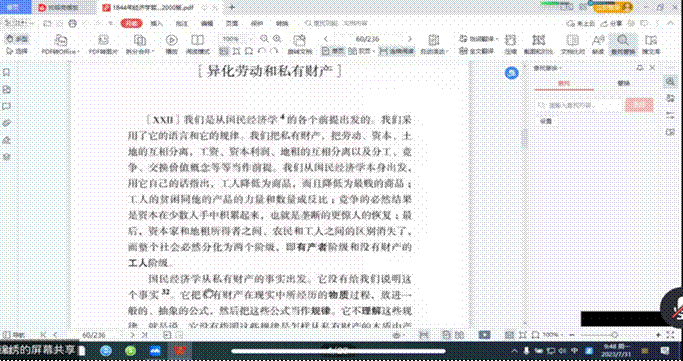This screenshot has height=361, width=683.
Task: Expand the split and merge dropdown
Action: 153,51
